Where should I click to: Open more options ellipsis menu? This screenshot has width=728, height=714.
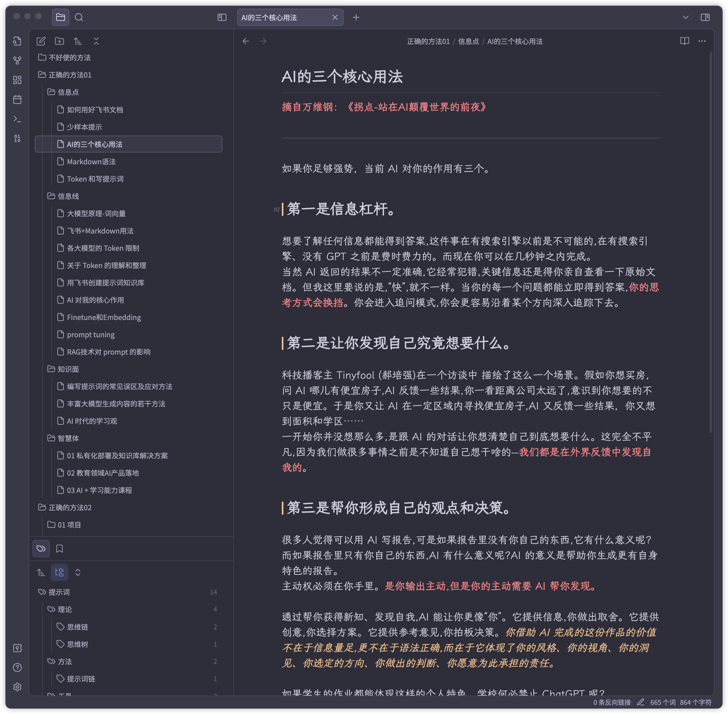[x=702, y=41]
